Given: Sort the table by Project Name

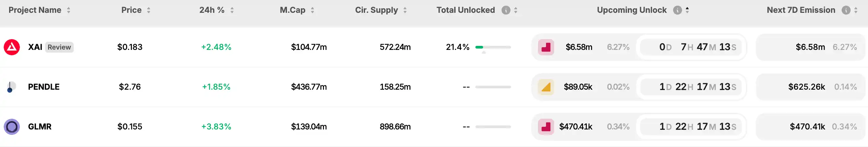Looking at the screenshot, I should [x=69, y=10].
